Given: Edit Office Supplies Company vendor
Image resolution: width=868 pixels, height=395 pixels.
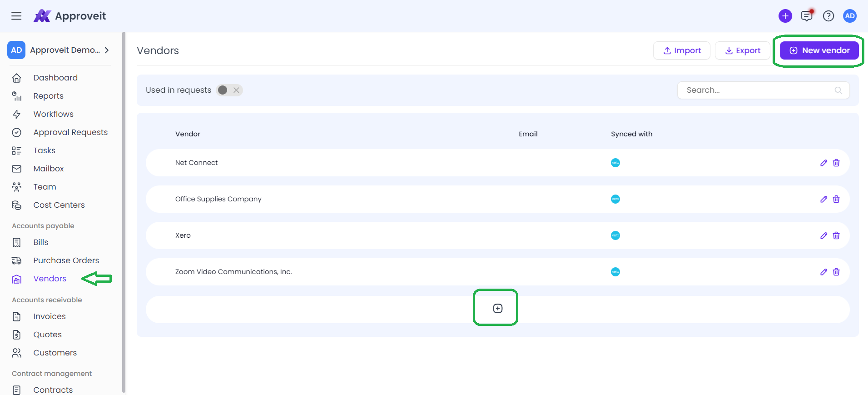Looking at the screenshot, I should click(823, 199).
